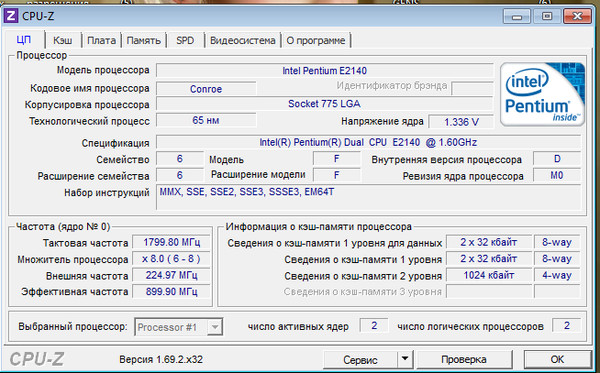Click L1 data cache 2 x 32 кбайт value
Viewport: 600px width, 373px height.
(489, 242)
